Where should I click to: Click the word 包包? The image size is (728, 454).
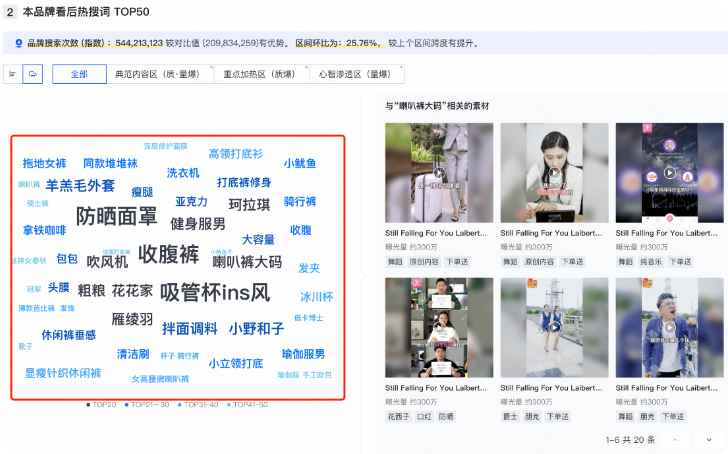(67, 259)
